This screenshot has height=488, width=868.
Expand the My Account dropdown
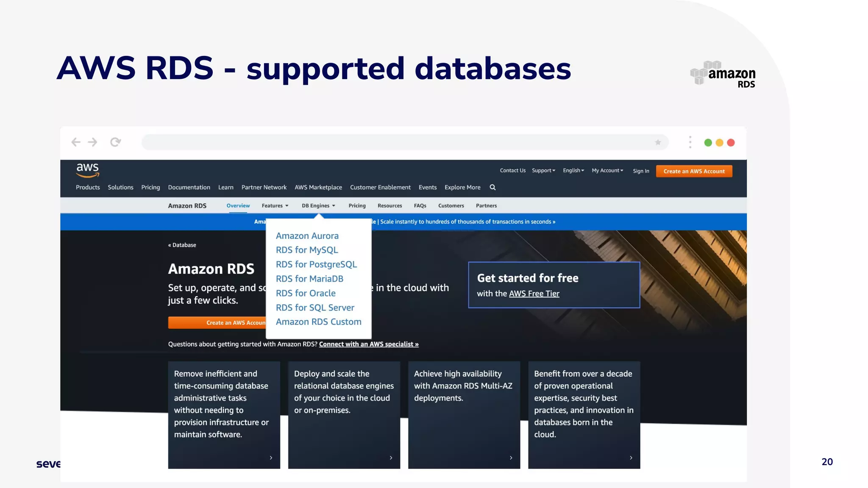(x=607, y=171)
